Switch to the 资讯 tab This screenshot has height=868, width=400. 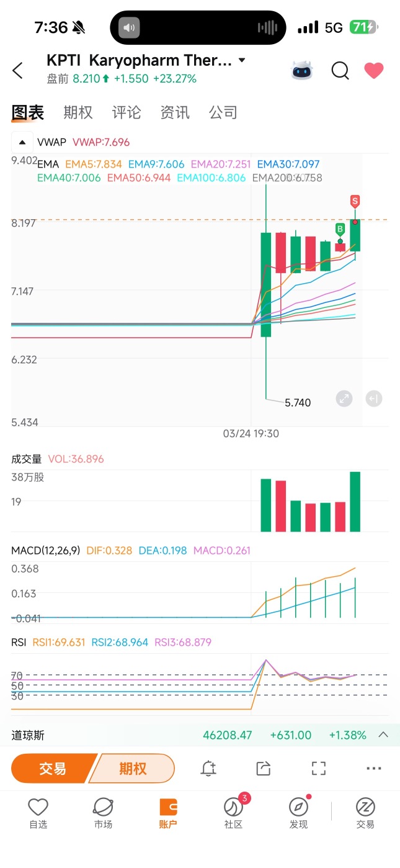click(175, 112)
